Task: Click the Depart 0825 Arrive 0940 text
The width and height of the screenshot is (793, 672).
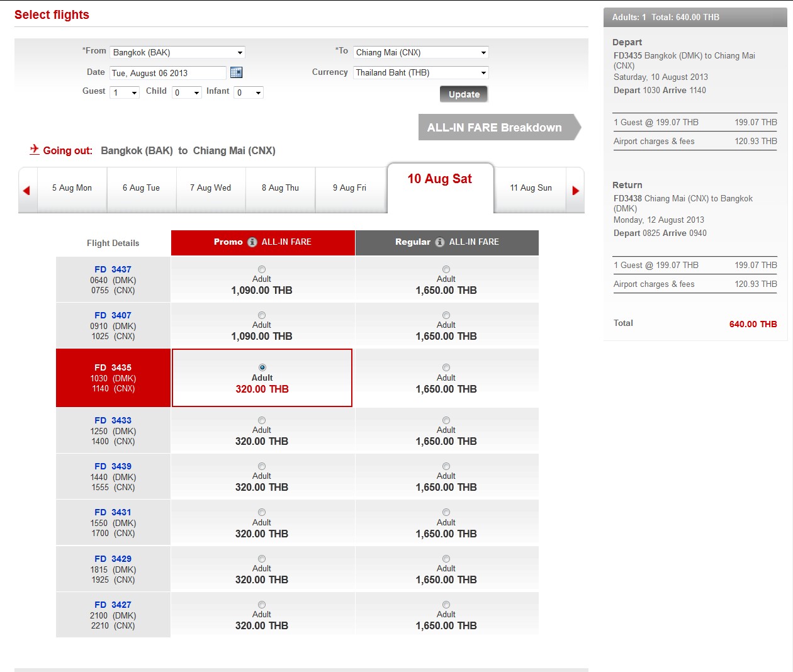Action: 660,233
